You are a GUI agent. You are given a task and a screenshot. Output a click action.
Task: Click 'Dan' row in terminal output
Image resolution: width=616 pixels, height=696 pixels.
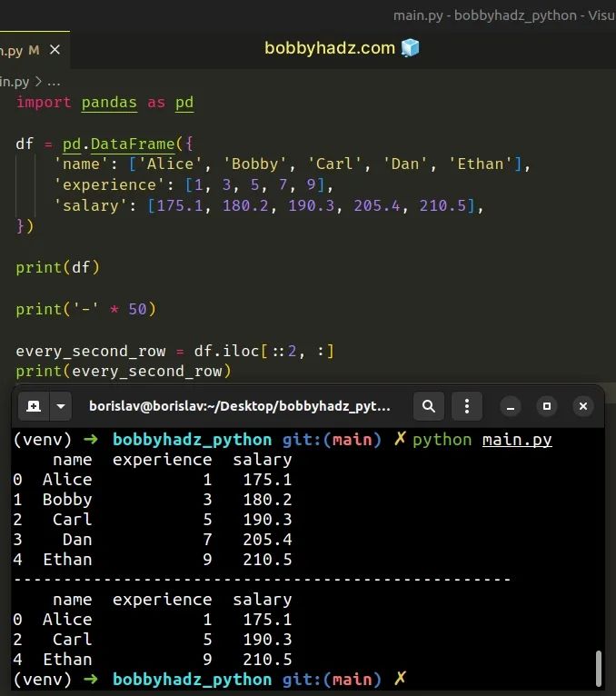153,540
